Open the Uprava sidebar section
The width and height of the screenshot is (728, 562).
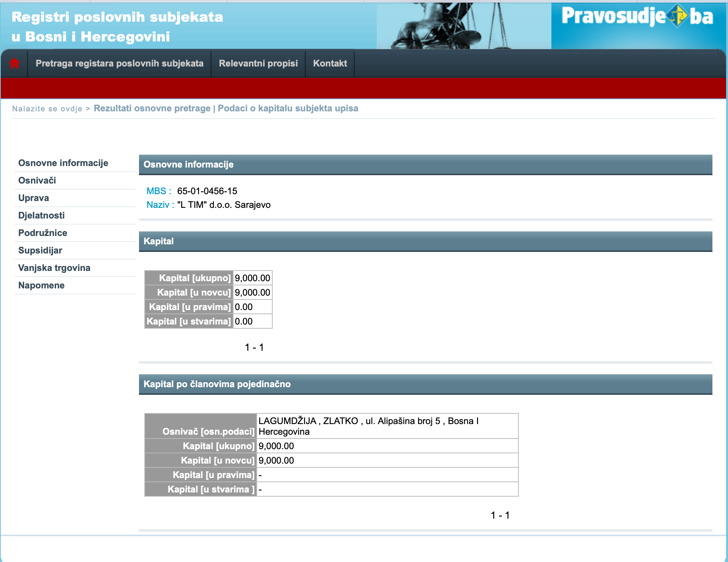(x=33, y=198)
